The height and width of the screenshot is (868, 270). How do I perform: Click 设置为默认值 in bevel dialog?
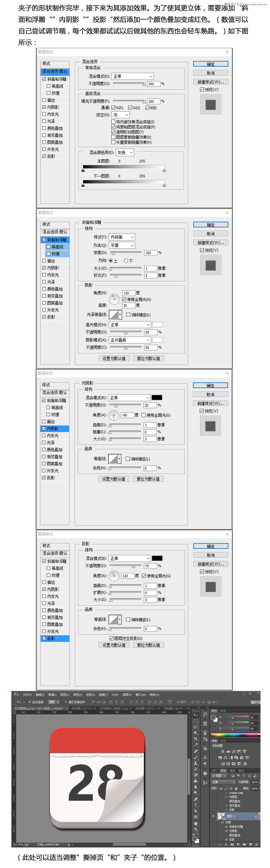(x=114, y=358)
